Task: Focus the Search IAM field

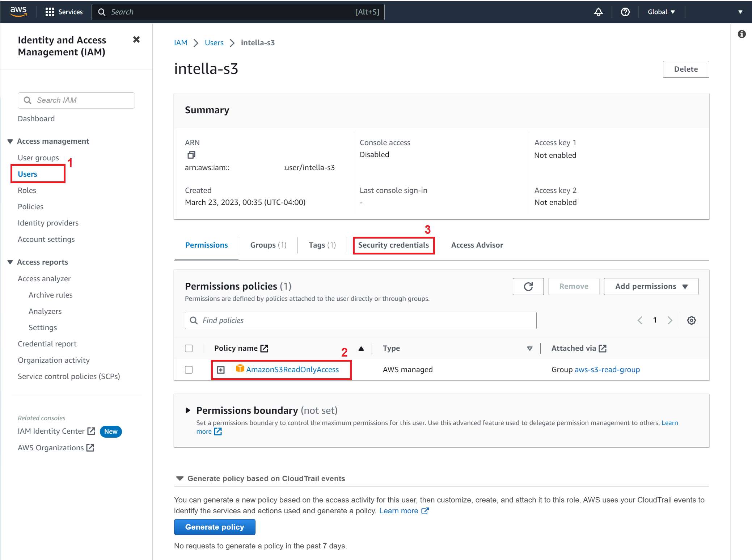Action: point(76,100)
